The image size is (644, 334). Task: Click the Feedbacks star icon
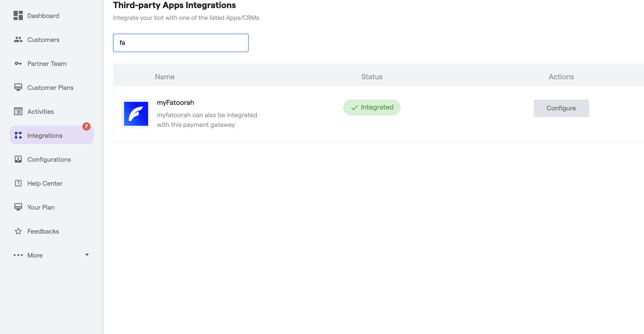click(x=18, y=231)
